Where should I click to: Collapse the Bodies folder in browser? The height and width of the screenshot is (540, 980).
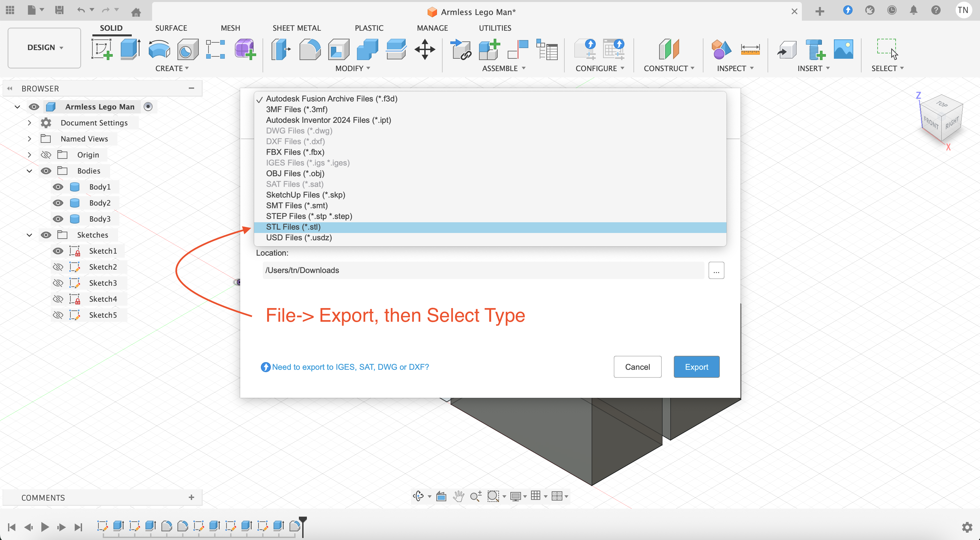click(29, 171)
